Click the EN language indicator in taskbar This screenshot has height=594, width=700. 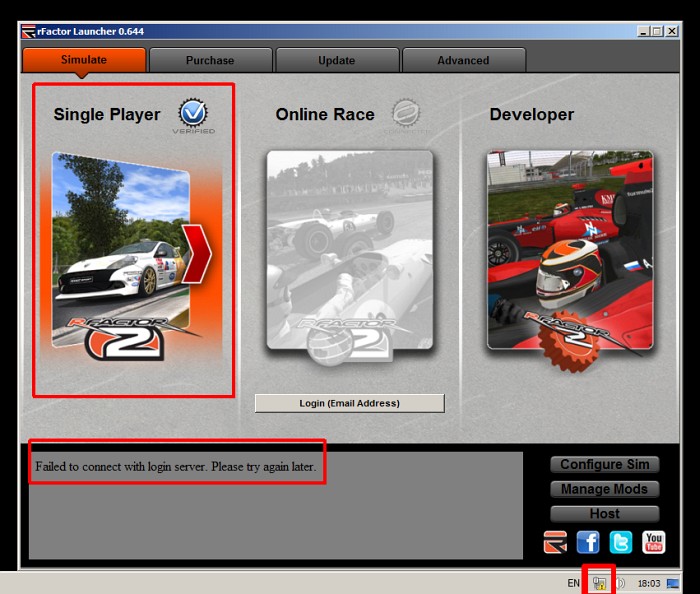[x=573, y=583]
